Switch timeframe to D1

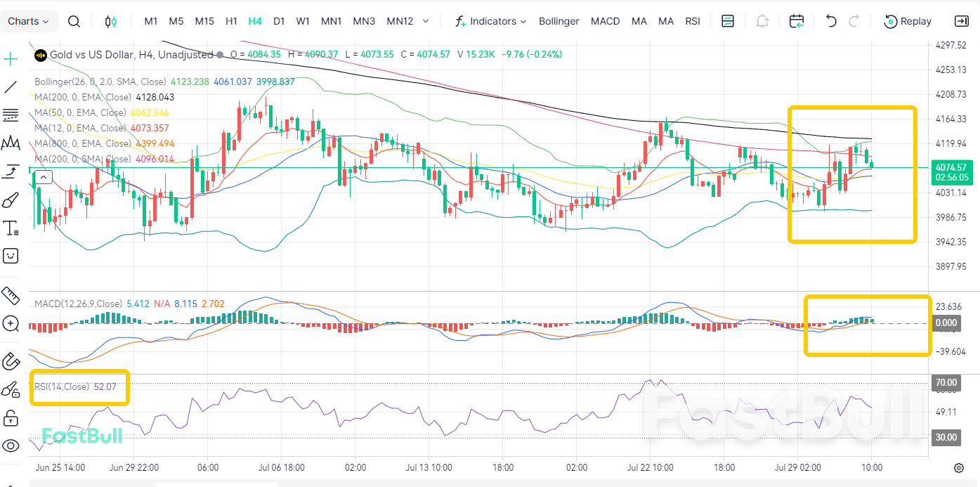(279, 21)
